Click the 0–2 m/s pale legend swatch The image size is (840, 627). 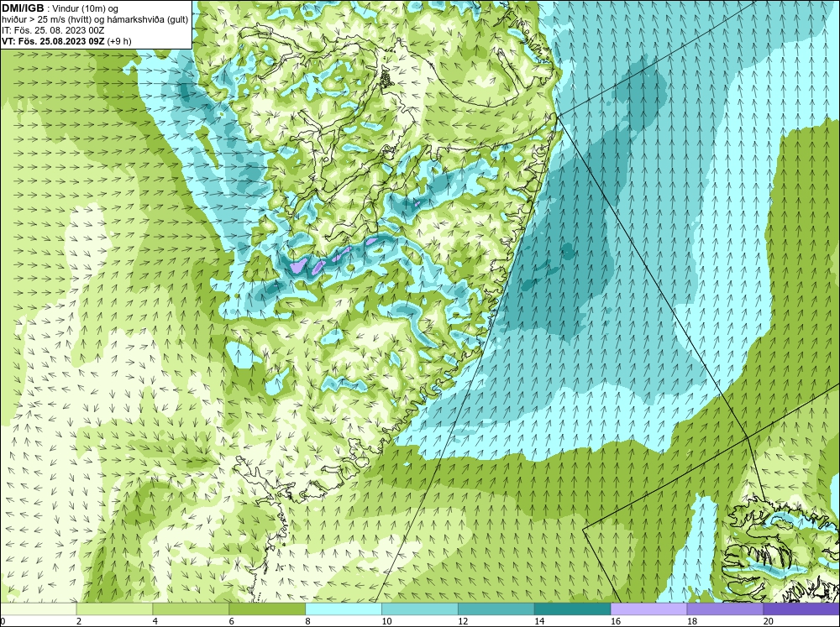(39, 609)
